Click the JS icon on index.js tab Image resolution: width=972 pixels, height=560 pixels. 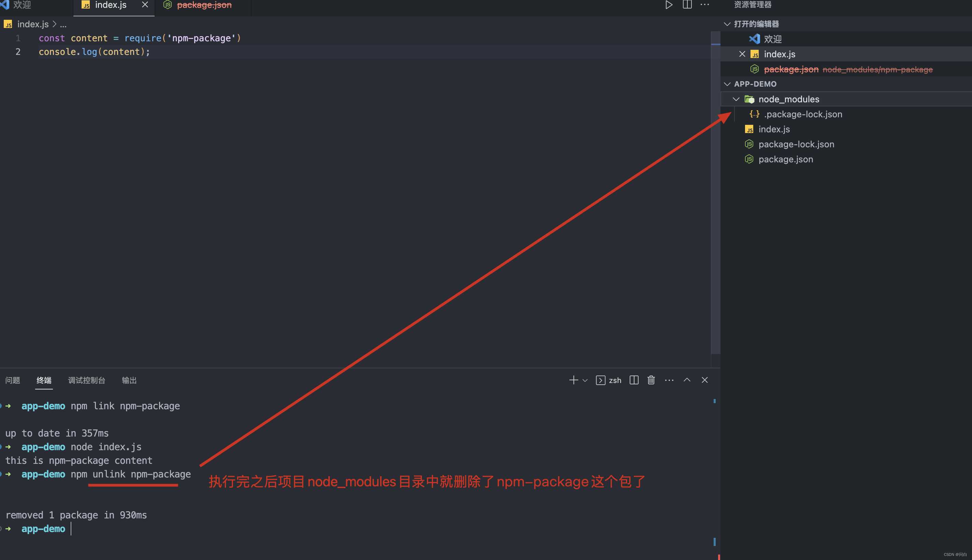coord(86,5)
